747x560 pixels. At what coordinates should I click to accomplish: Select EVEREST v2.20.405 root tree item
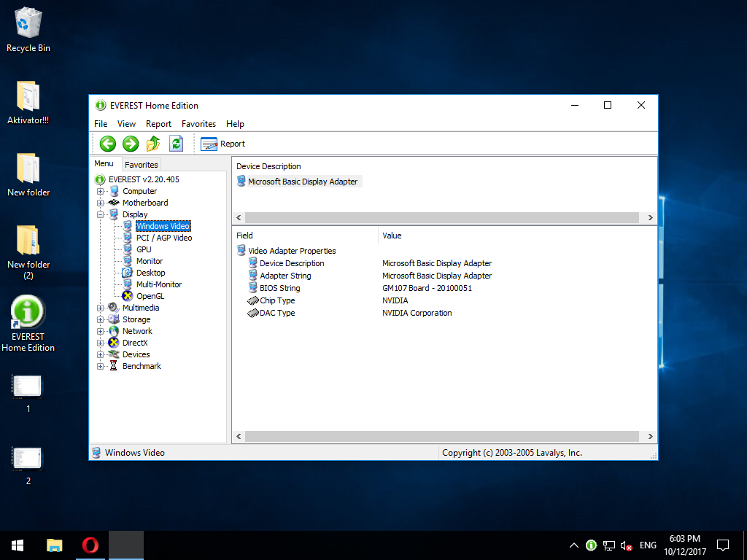pos(144,179)
